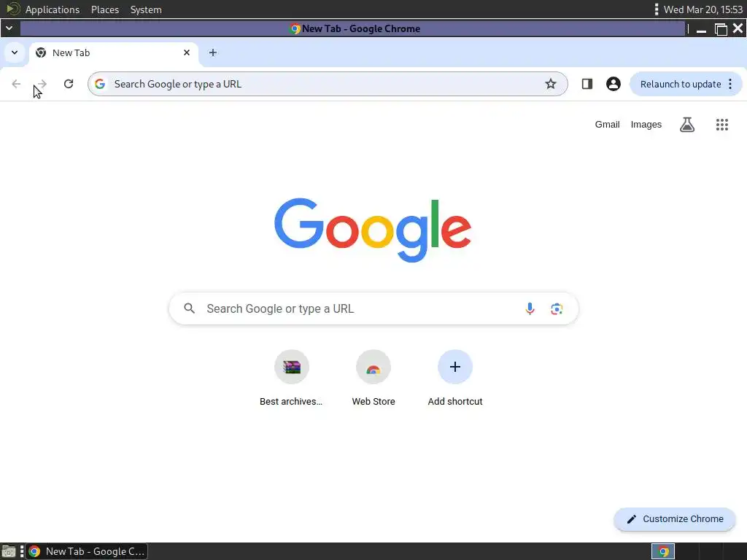Screen dimensions: 747x560
Task: Click the Google logo
Action: [x=373, y=230]
